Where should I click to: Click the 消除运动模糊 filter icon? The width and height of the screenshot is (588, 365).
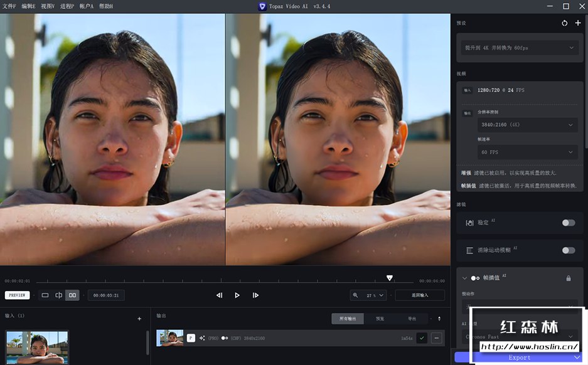coord(469,250)
